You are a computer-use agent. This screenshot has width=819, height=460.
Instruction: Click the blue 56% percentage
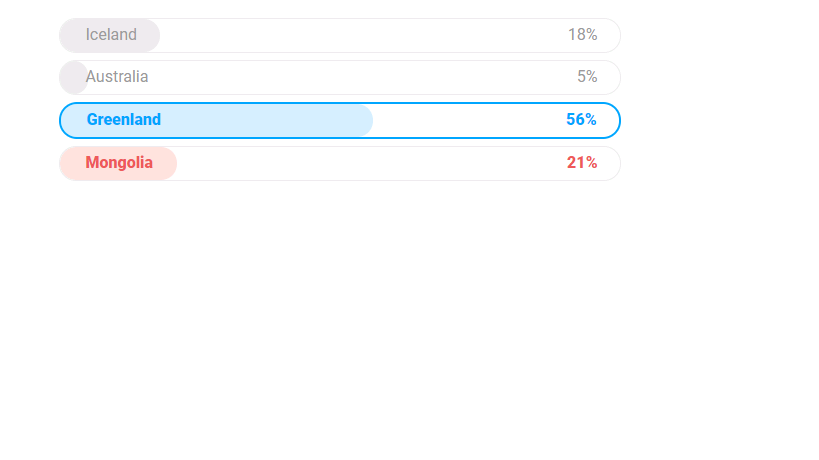(x=581, y=120)
